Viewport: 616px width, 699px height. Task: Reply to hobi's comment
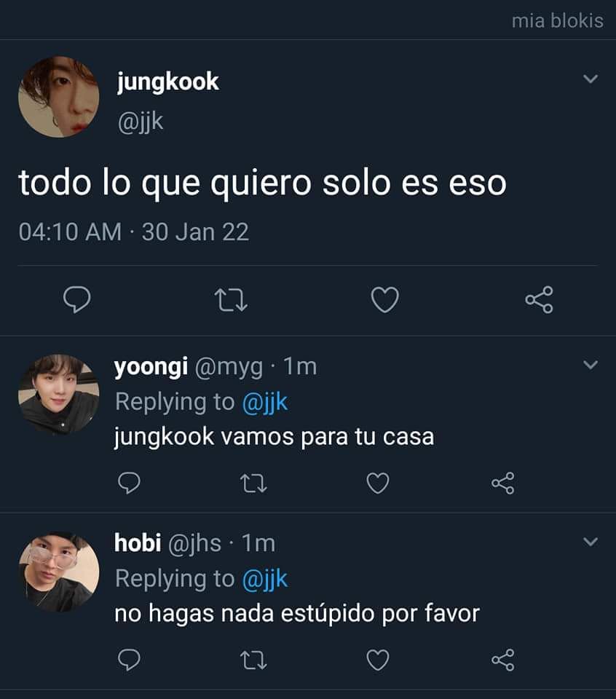tap(130, 660)
